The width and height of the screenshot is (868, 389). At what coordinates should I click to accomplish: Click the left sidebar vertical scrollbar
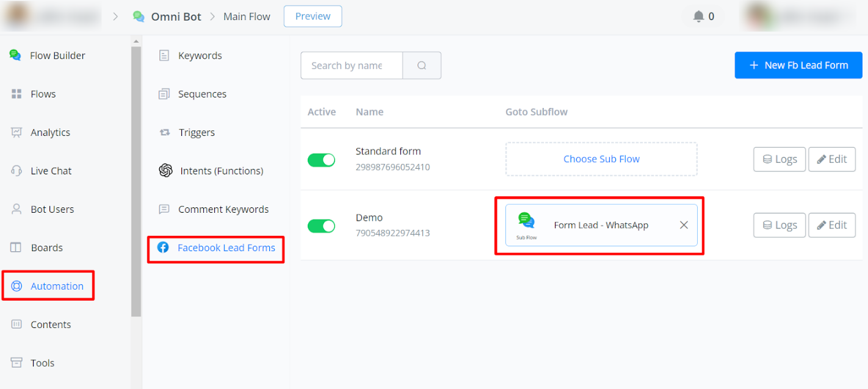(136, 183)
